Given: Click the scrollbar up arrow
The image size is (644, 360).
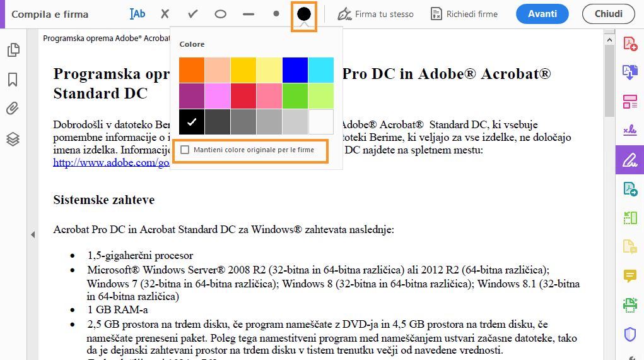Looking at the screenshot, I should pyautogui.click(x=609, y=40).
